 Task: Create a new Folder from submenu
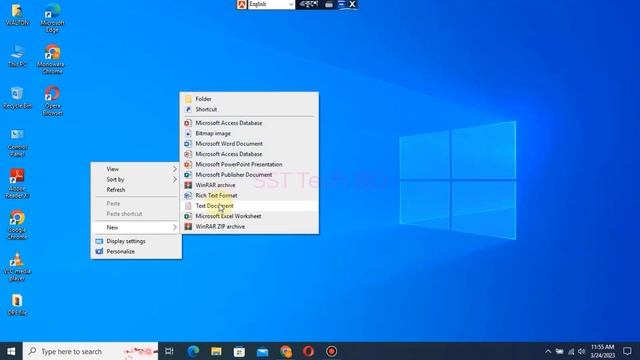click(x=249, y=99)
